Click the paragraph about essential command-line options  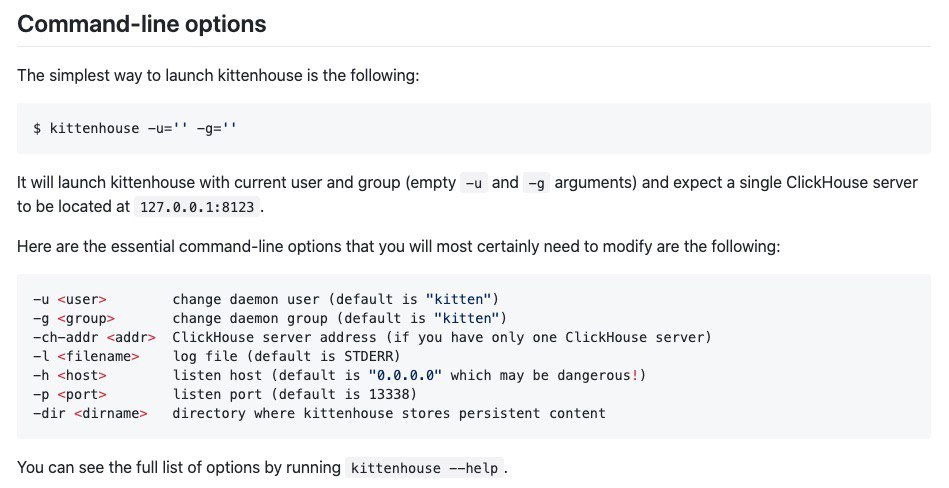[399, 247]
